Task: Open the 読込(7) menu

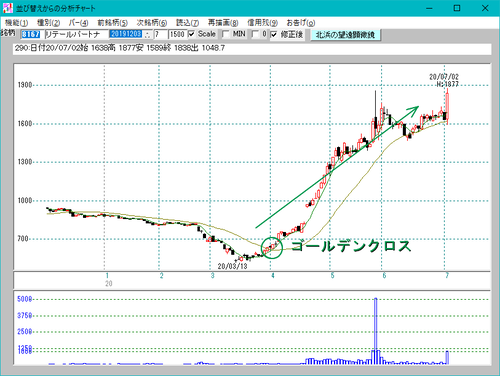Action: pos(187,23)
